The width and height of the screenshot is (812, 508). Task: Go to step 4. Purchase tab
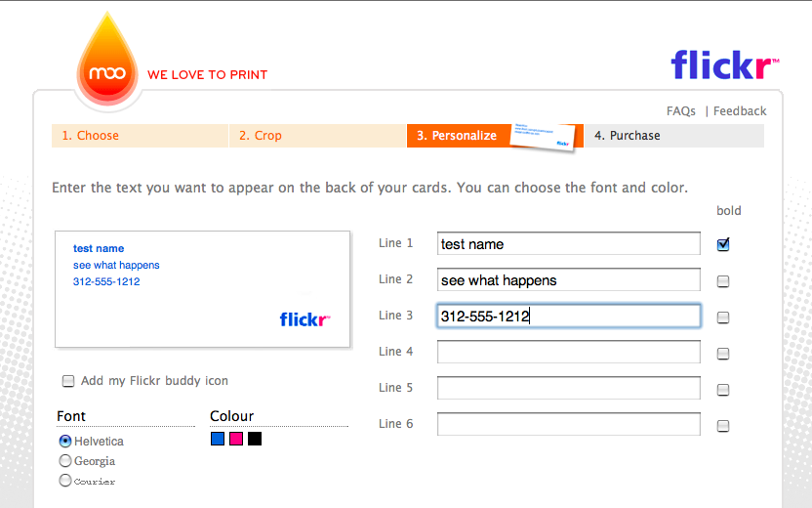(x=674, y=136)
